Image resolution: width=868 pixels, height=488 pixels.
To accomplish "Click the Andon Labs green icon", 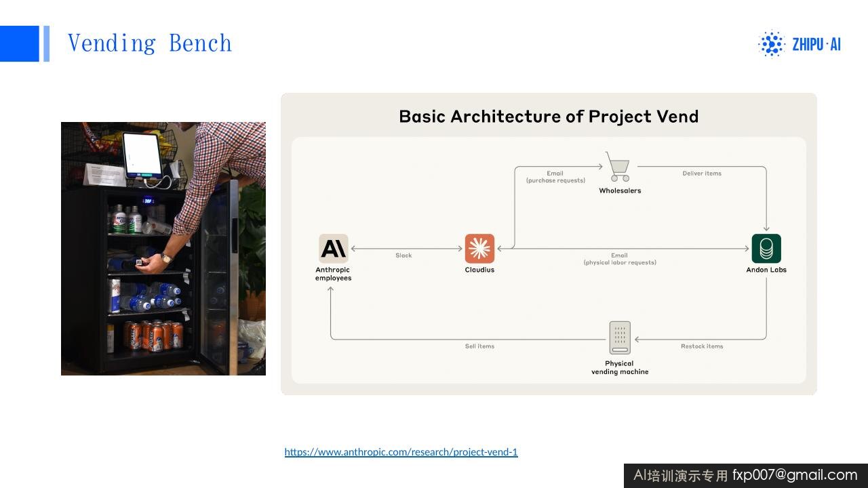I will [766, 249].
